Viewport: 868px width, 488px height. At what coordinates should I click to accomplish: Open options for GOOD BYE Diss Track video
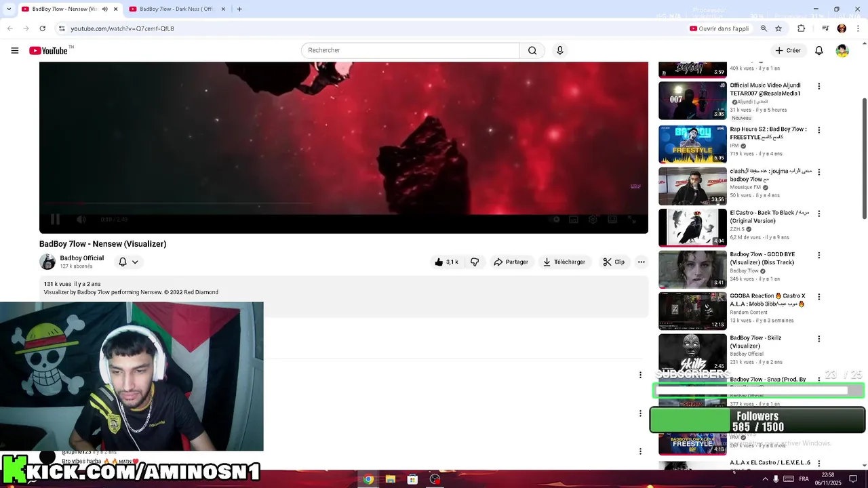[x=818, y=256]
